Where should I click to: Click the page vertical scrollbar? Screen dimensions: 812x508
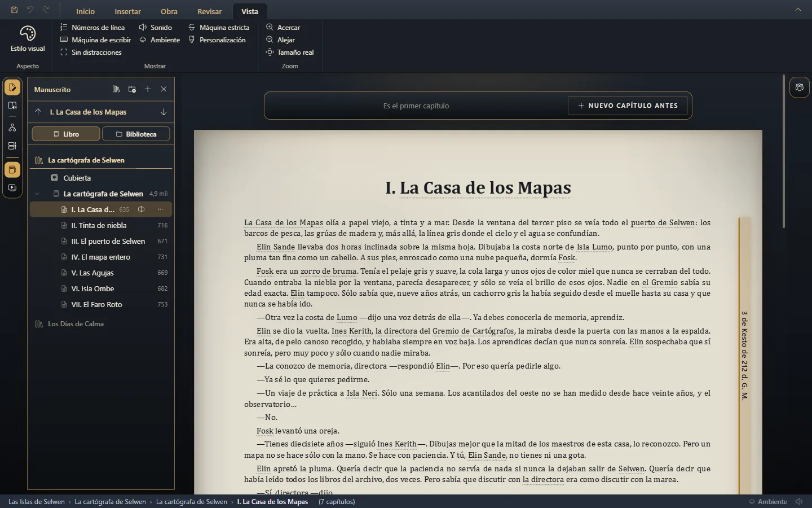[784, 151]
